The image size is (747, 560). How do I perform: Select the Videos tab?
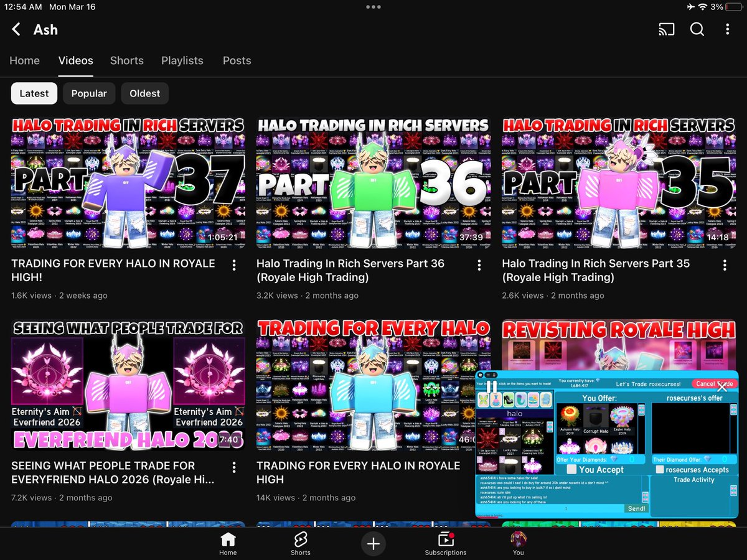[76, 60]
